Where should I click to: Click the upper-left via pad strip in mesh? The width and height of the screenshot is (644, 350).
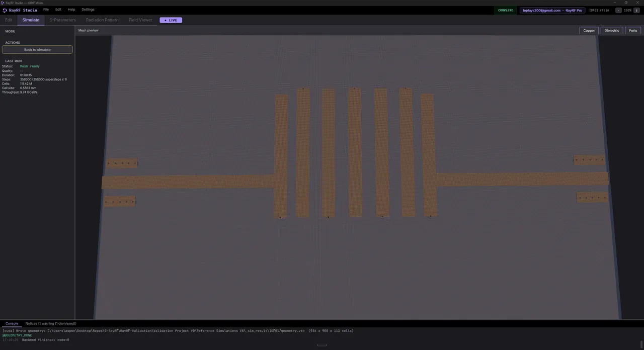pyautogui.click(x=122, y=163)
